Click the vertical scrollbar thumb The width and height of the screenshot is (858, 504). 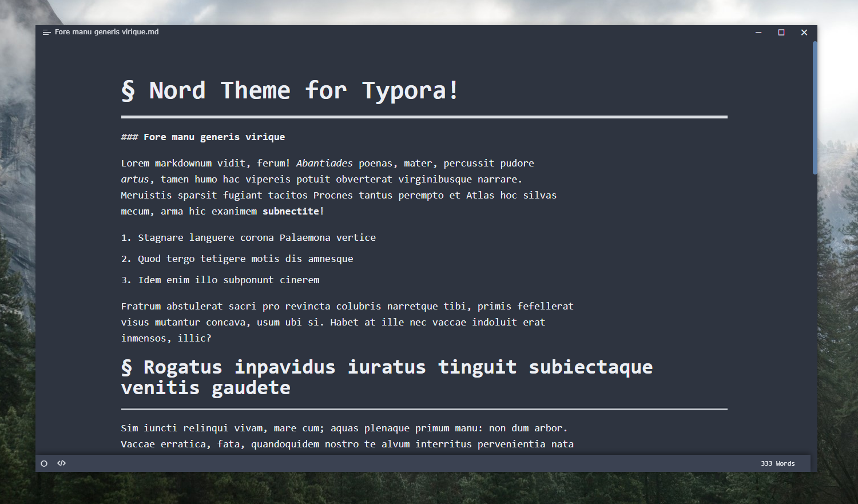click(815, 108)
